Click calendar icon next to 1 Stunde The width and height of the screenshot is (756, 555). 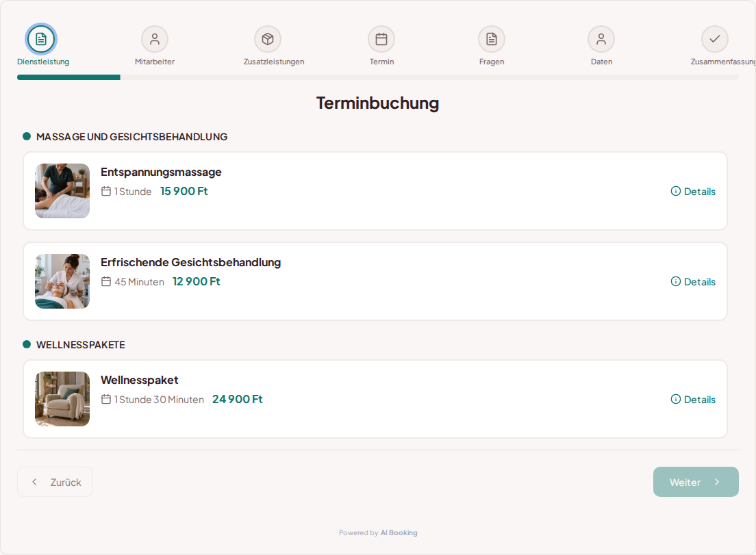point(106,191)
